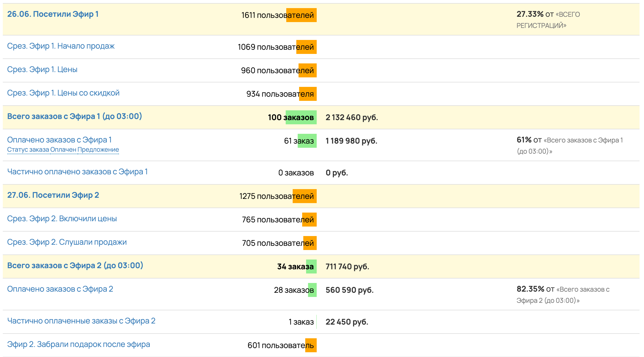Click 'Срез. Эфир 2. Слушали продажи' link
644x357 pixels.
(x=67, y=242)
